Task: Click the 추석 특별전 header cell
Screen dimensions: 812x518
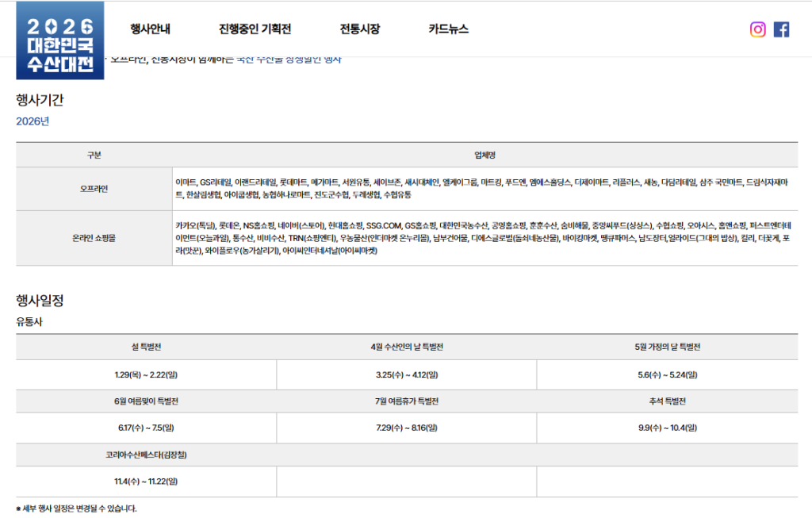Action: 670,401
